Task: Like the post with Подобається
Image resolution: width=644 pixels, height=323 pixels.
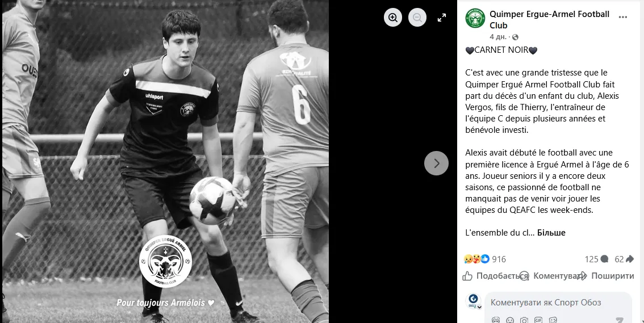Action: point(495,276)
